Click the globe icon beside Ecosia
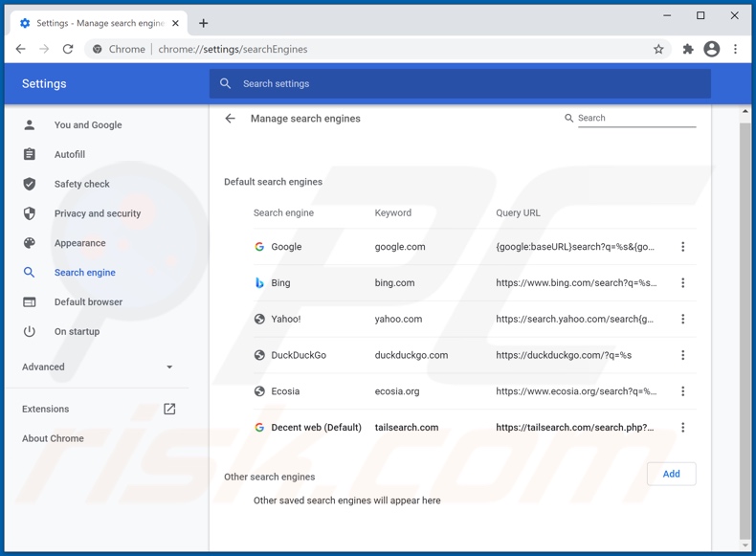The height and width of the screenshot is (556, 756). click(259, 391)
